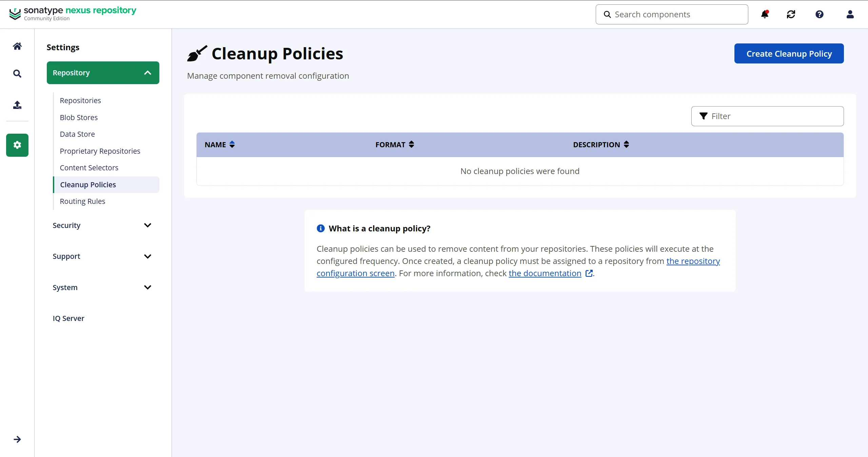Open the Home dashboard icon in sidebar
The image size is (868, 457).
tap(17, 46)
